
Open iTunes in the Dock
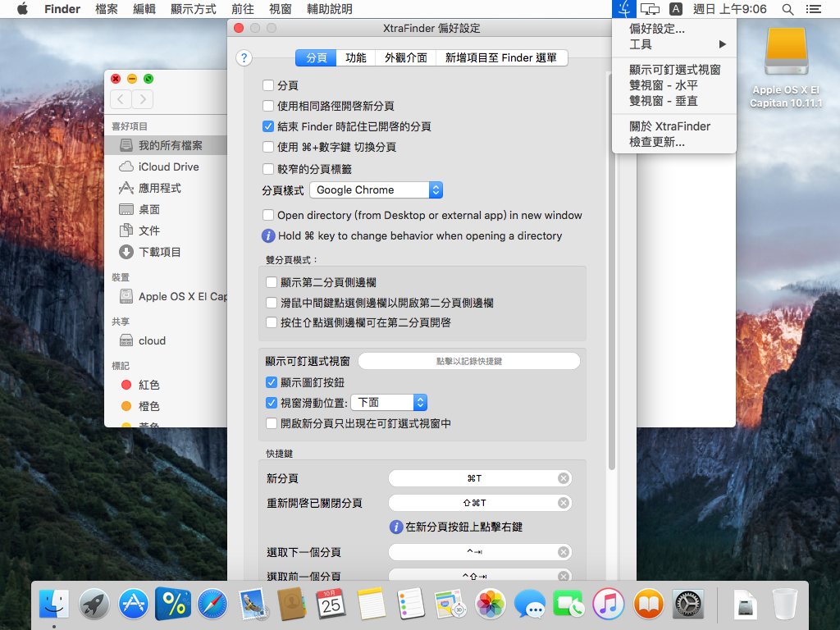[x=609, y=604]
